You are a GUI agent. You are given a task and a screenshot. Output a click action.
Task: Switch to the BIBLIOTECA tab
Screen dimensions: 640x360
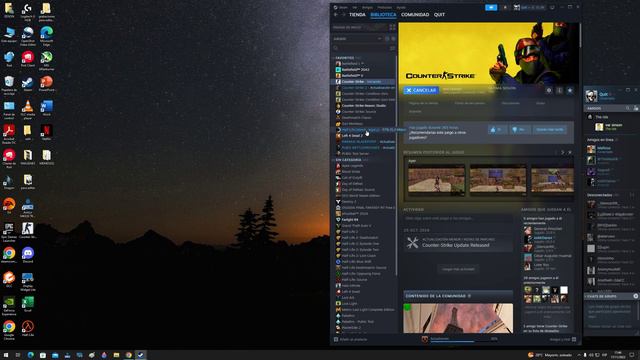pos(383,15)
